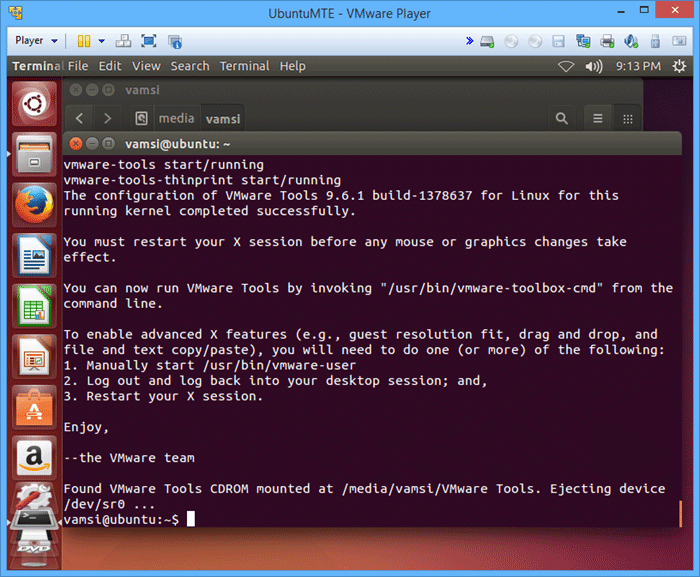Open the Terminal menu
This screenshot has height=577, width=700.
pos(244,66)
